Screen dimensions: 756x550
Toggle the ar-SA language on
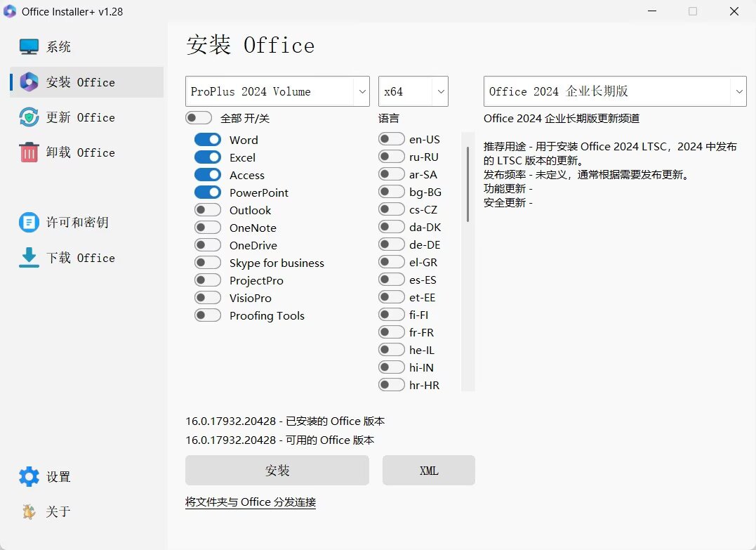(392, 174)
